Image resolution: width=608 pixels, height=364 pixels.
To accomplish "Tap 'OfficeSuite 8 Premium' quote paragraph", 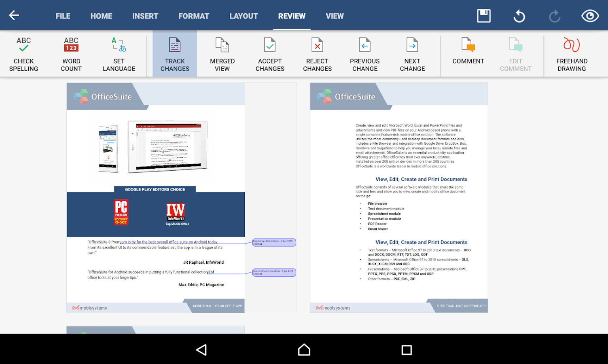I will click(155, 248).
